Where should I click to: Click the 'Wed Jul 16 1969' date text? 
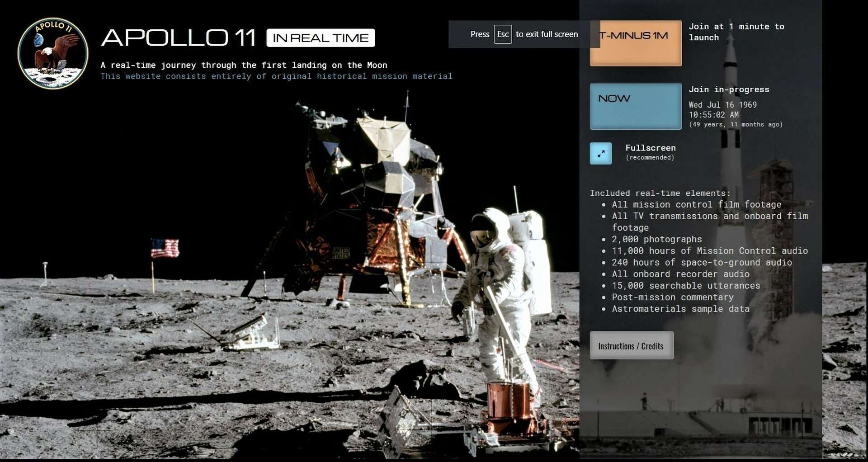tap(722, 105)
